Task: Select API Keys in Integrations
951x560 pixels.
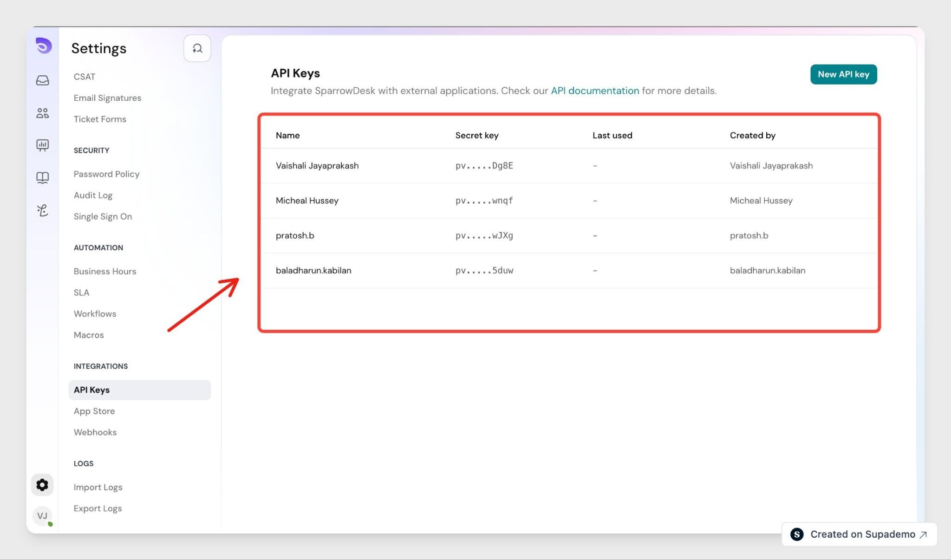Action: 140,390
